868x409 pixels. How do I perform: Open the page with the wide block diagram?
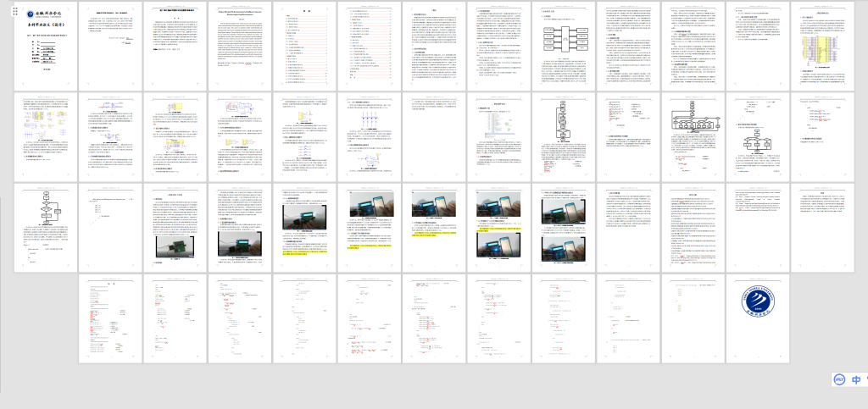tap(692, 135)
